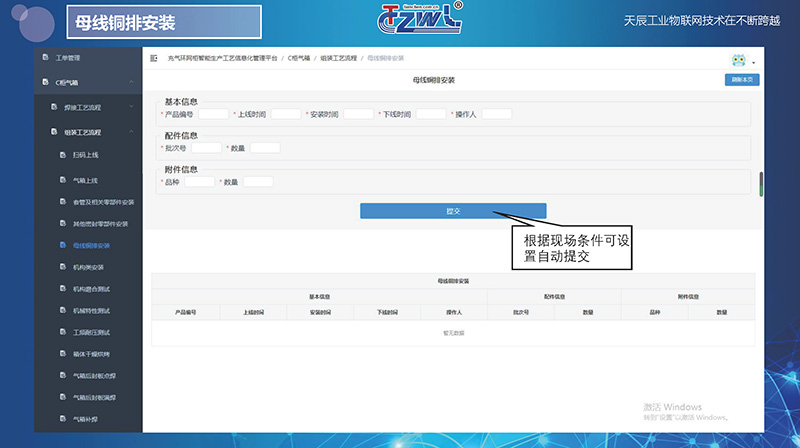Click the page vertical scrollbar thumb
Image resolution: width=800 pixels, height=448 pixels.
[761, 184]
